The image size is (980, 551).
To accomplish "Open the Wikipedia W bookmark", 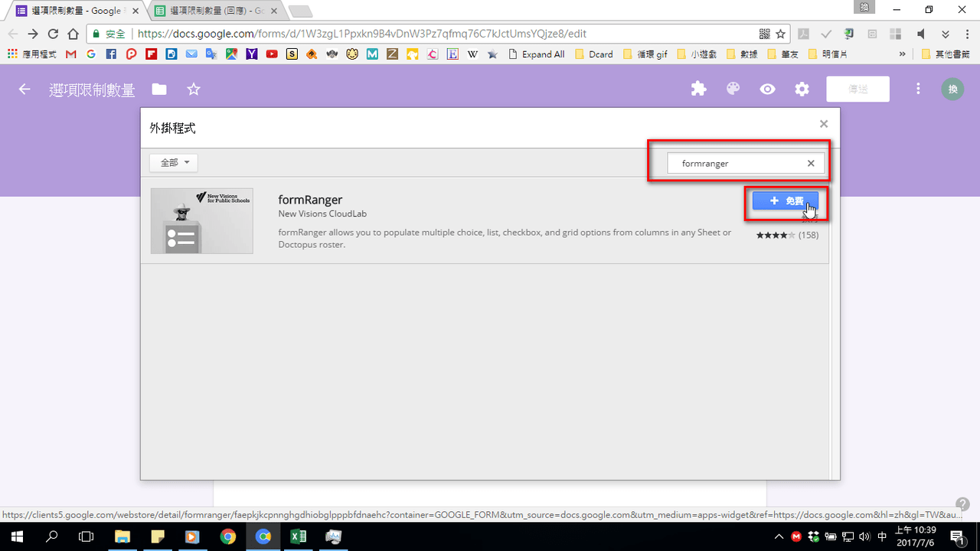I will coord(472,54).
